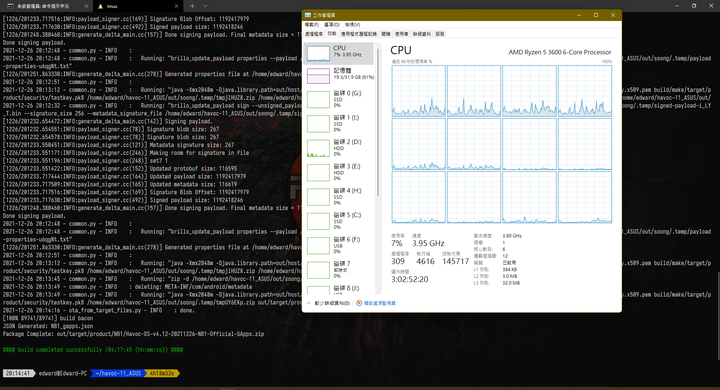Open the 檢視(V) menu in Task Manager
This screenshot has width=720, height=390.
point(352,25)
